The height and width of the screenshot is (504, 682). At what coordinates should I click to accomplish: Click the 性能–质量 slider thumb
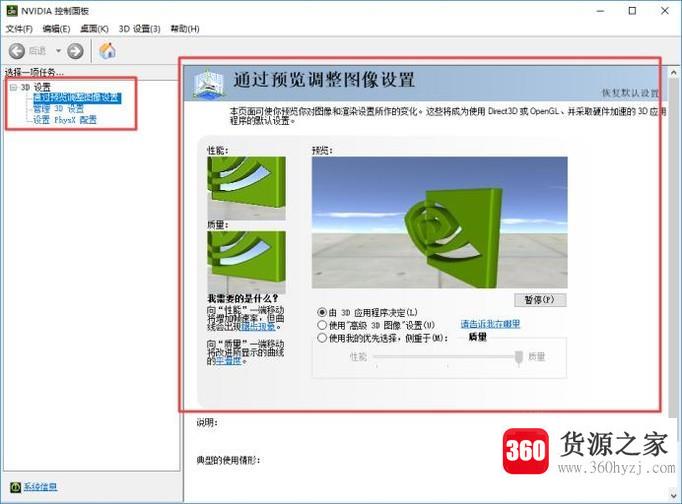point(518,357)
